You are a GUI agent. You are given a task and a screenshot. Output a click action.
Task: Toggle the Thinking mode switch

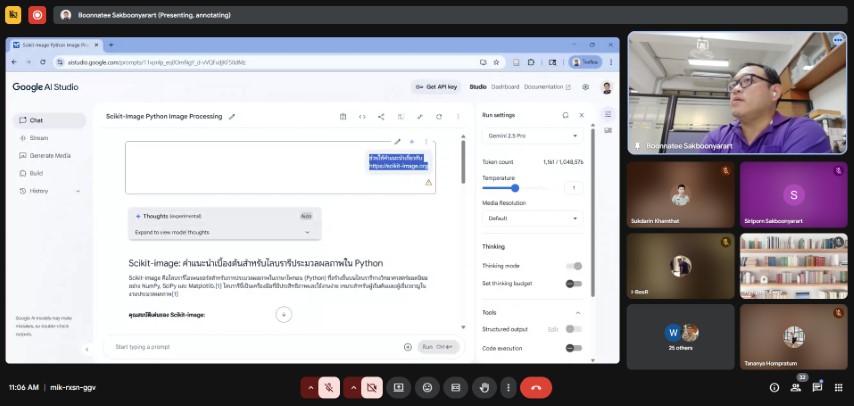coord(574,266)
